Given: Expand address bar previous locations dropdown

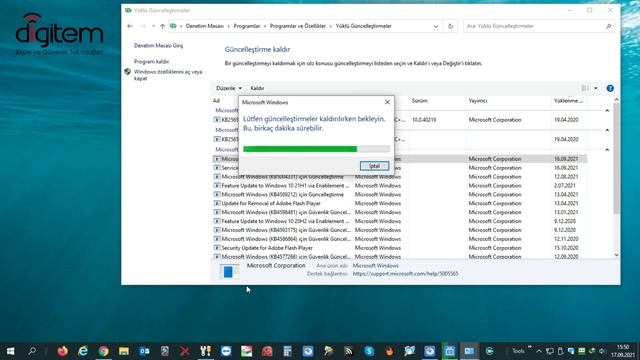Looking at the screenshot, I should tap(436, 26).
